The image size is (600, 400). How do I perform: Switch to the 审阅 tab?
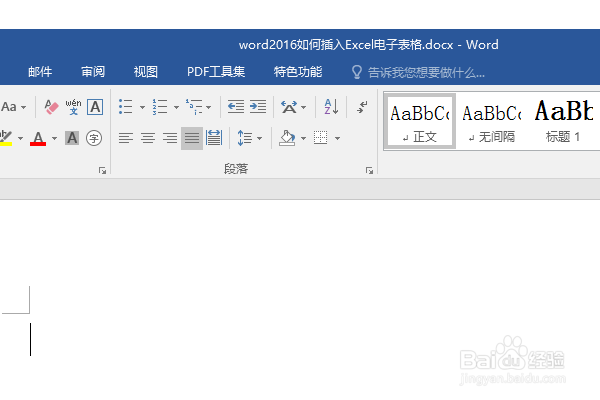(93, 72)
